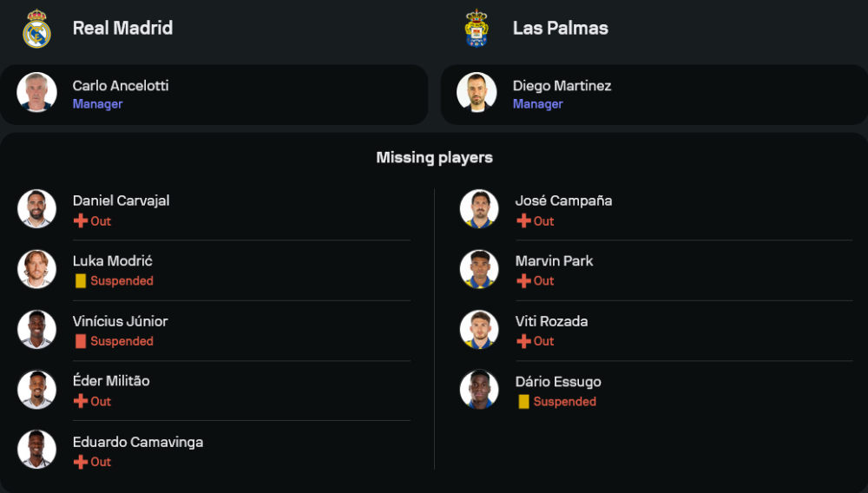Select Éder Militão's player avatar
Image resolution: width=868 pixels, height=493 pixels.
pyautogui.click(x=36, y=390)
